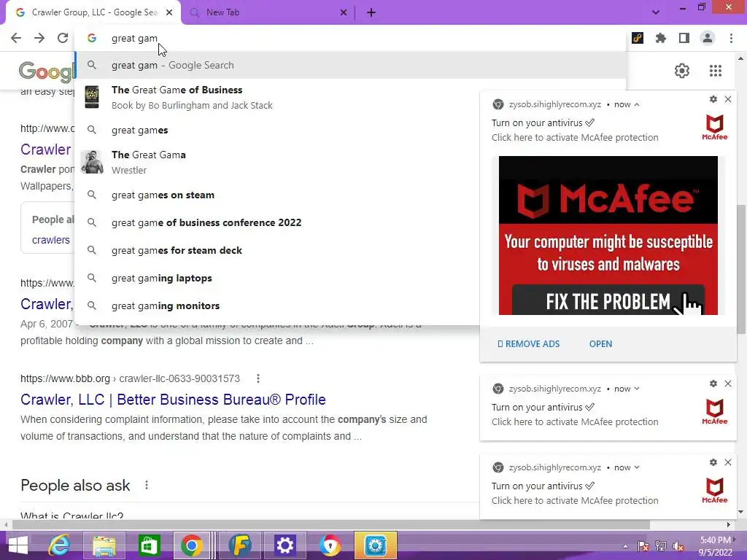
Task: Click the McAfee 'FIX THE PROBLEM' banner
Action: point(608,236)
